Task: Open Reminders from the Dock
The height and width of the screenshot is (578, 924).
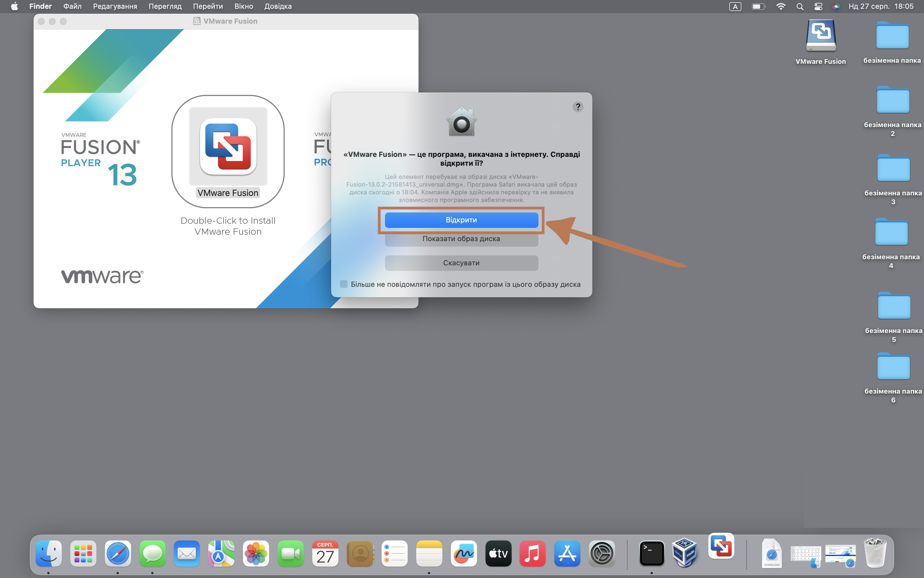Action: click(394, 553)
